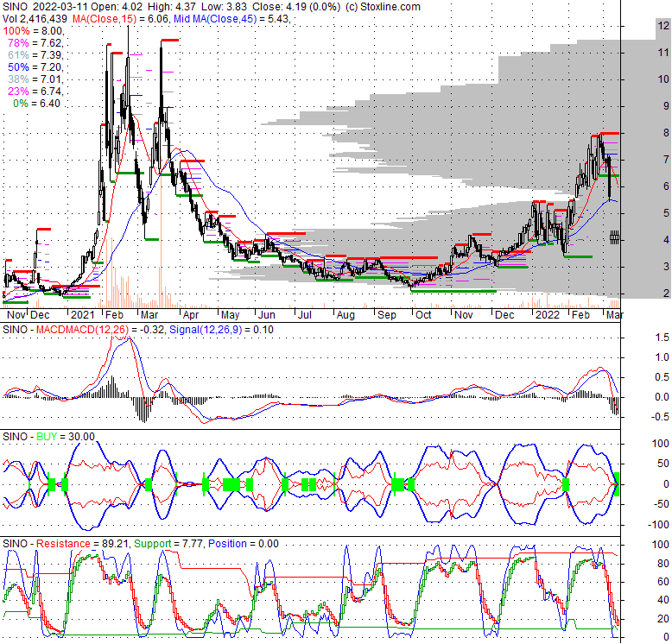Click the Nov label at the start of the time axis
The height and width of the screenshot is (644, 672).
[16, 315]
